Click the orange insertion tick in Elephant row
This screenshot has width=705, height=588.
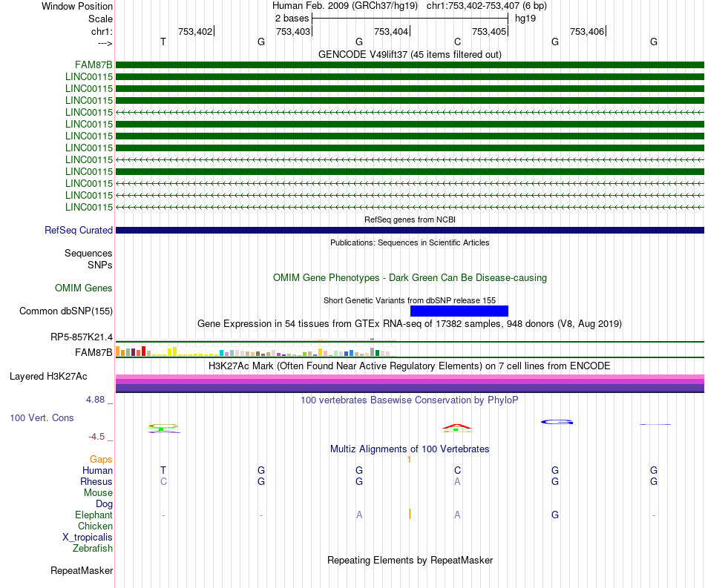click(410, 514)
